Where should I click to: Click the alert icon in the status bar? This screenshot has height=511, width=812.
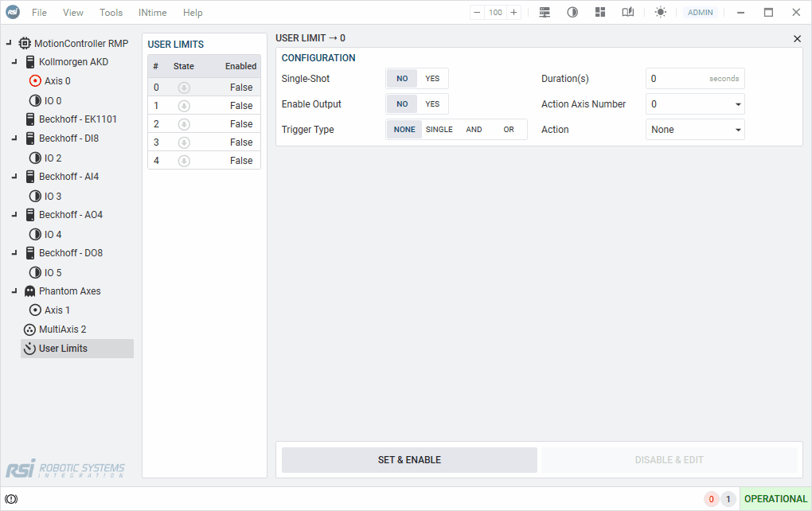[11, 499]
